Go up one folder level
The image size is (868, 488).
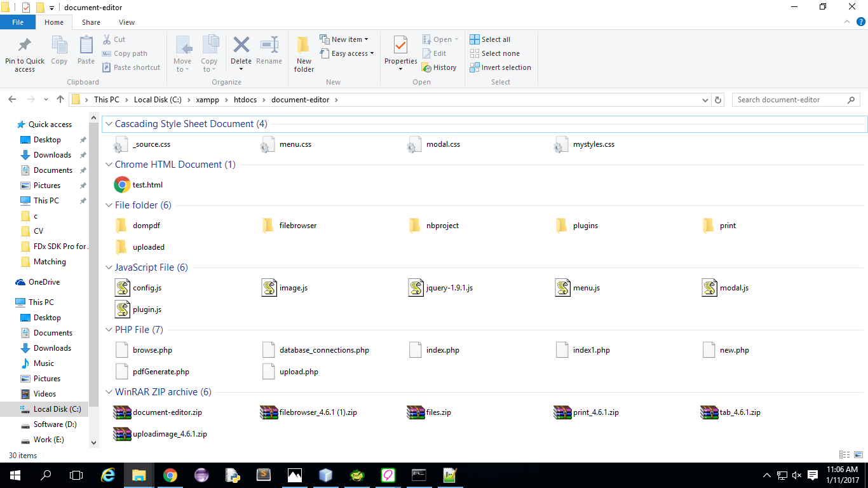click(x=60, y=100)
